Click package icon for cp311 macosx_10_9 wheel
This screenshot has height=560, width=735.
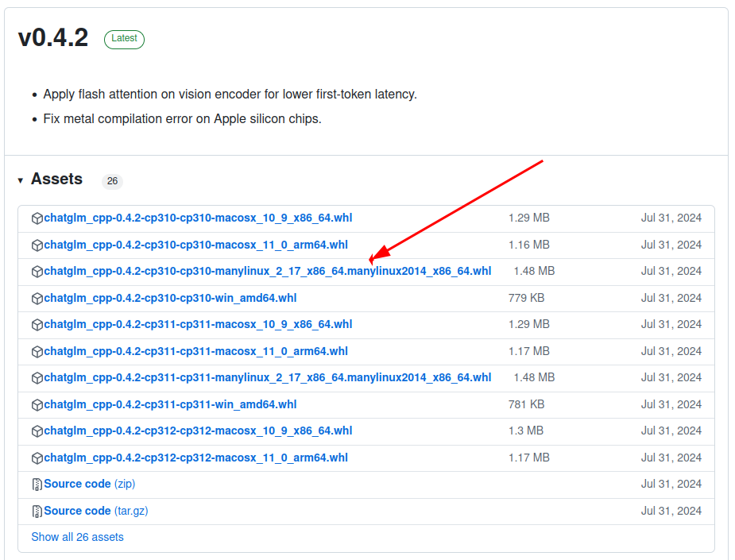[x=37, y=325]
